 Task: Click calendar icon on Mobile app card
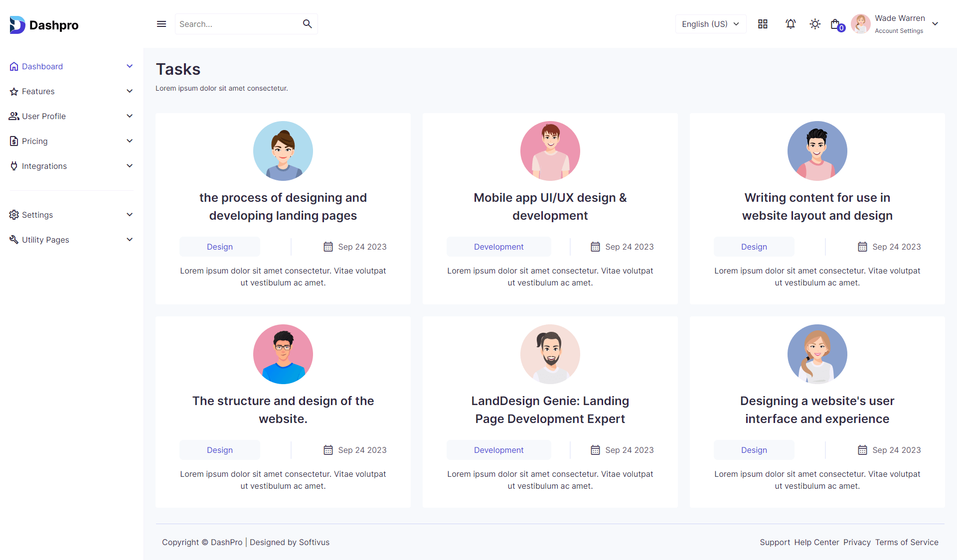[x=595, y=247]
